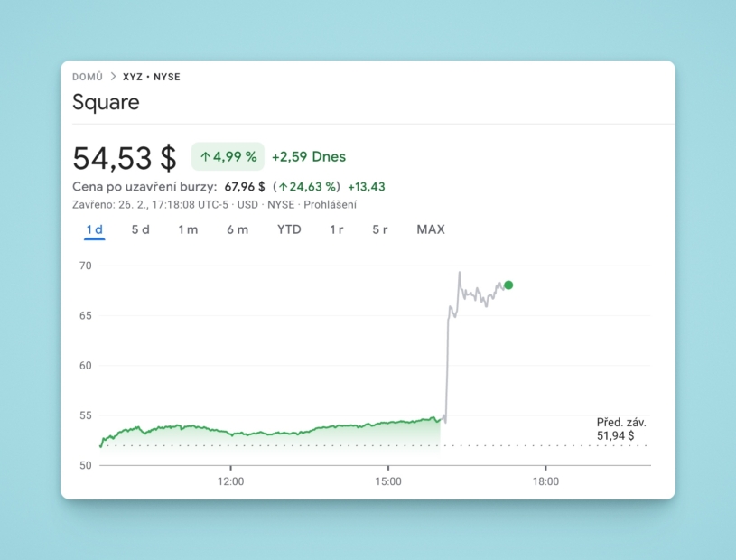This screenshot has width=736, height=560.
Task: Click the 54,53 $ current price
Action: tap(125, 158)
